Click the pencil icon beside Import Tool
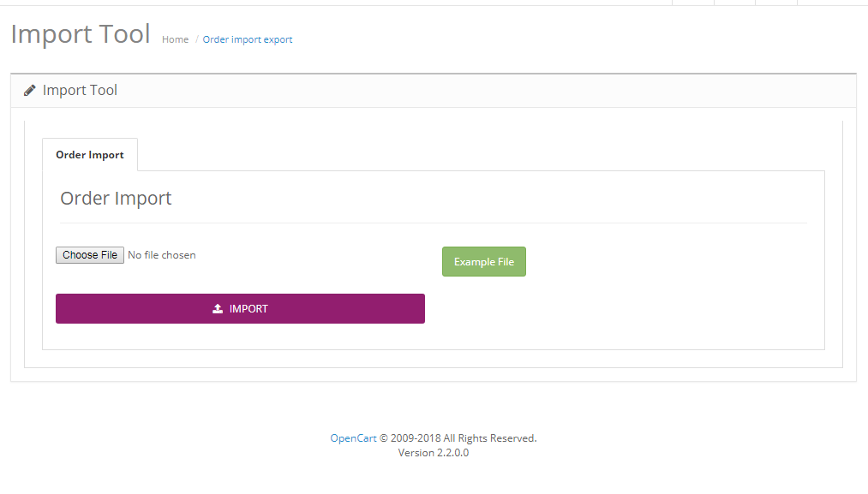 30,90
